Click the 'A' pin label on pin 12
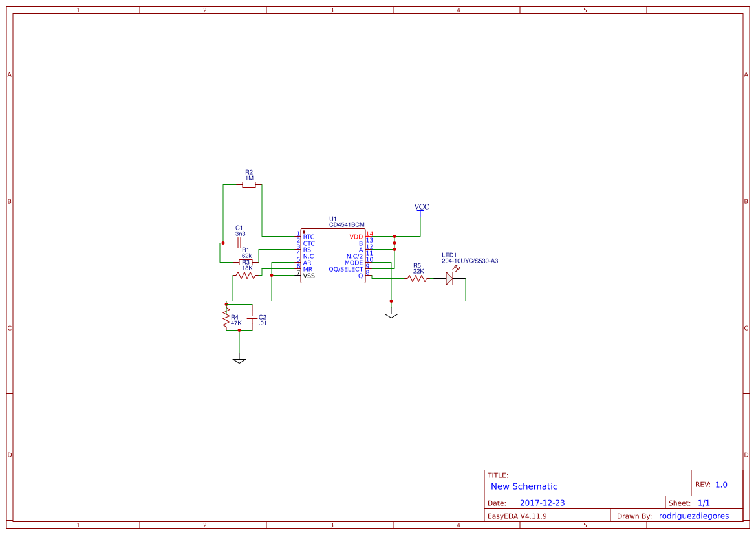Screen dimensions: 756x535 [361, 250]
